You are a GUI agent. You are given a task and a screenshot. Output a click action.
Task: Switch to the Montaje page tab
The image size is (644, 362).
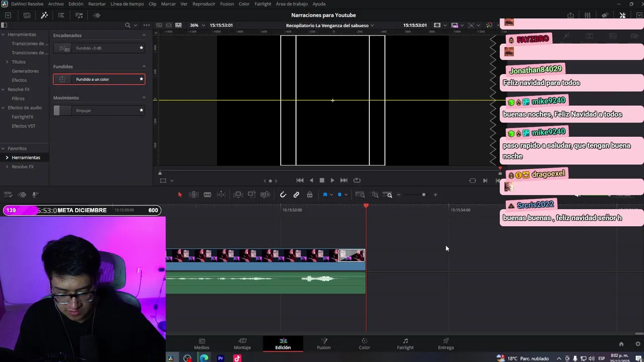click(242, 344)
